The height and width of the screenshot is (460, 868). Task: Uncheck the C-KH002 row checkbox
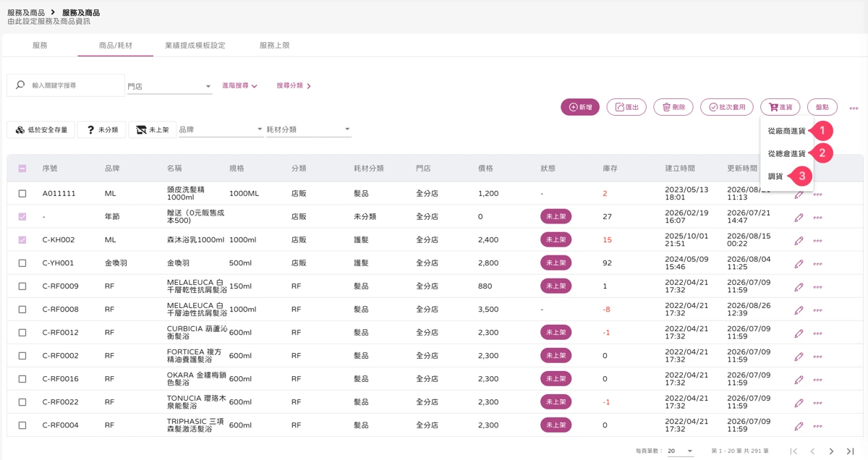(x=22, y=240)
